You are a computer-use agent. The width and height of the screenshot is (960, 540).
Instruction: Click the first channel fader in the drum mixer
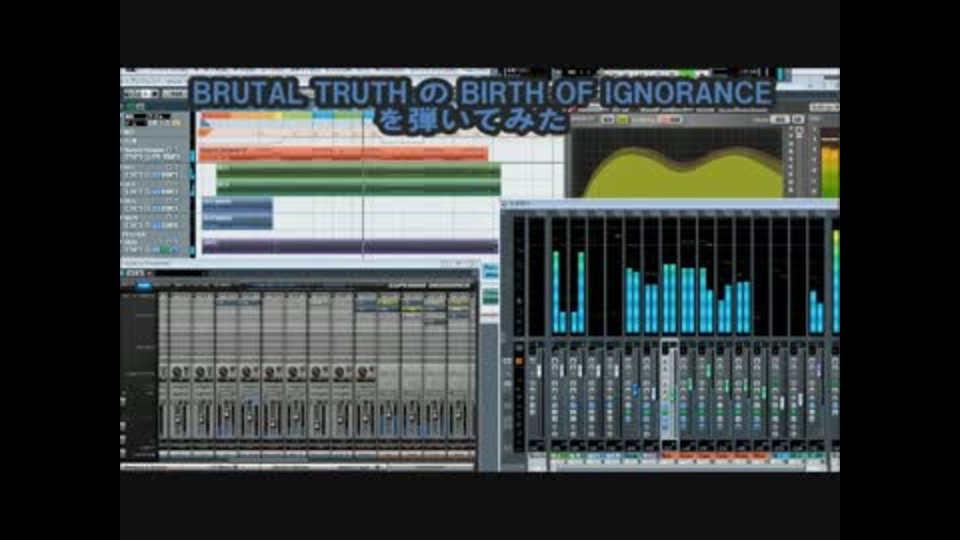coord(179,418)
